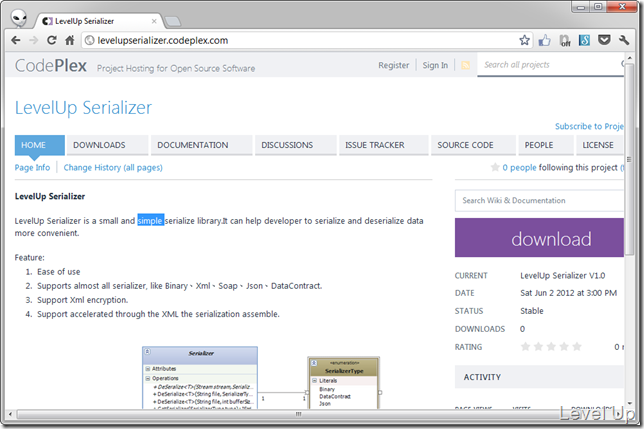The width and height of the screenshot is (644, 429).
Task: Click the CodePlex logo
Action: pyautogui.click(x=51, y=66)
